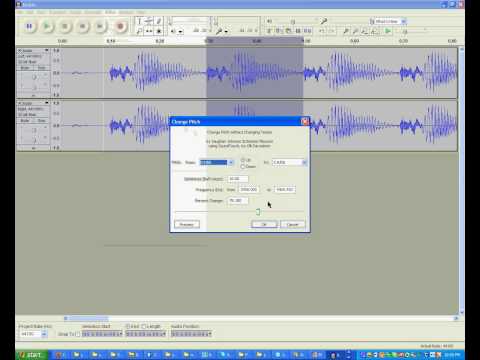The image size is (480, 360).
Task: Open the Tracks menu
Action: (75, 12)
